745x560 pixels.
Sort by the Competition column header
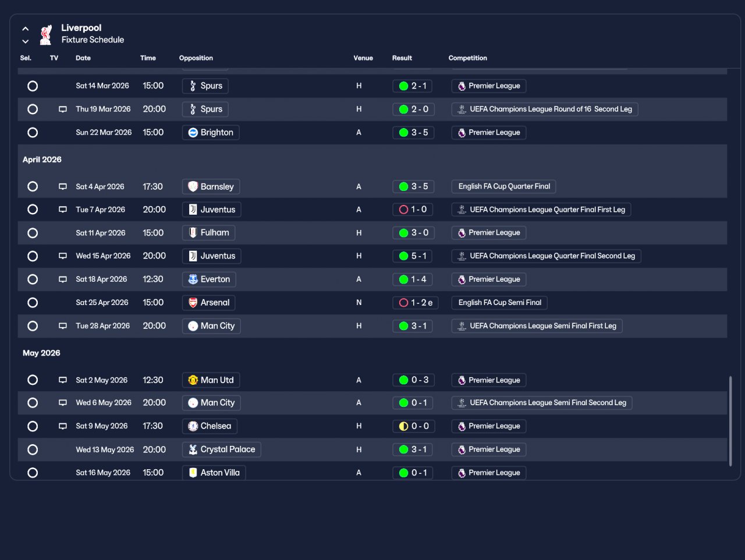coord(468,58)
